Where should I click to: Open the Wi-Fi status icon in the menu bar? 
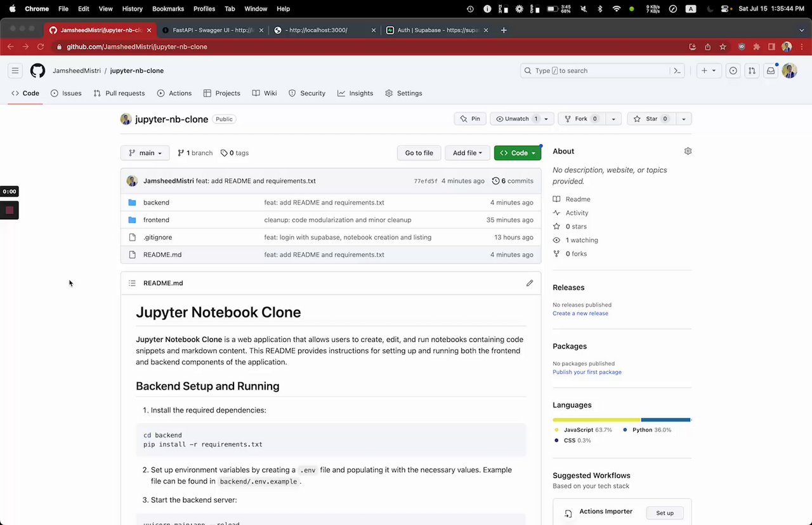coord(616,9)
